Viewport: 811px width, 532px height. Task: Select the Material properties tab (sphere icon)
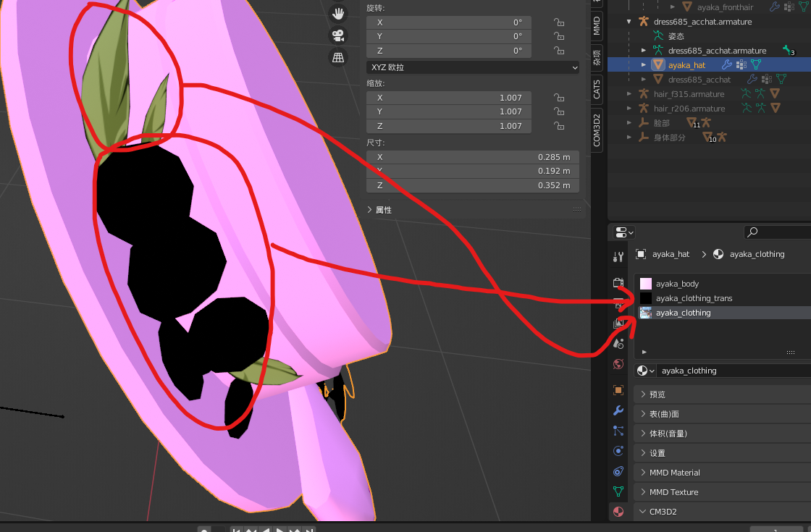click(618, 512)
